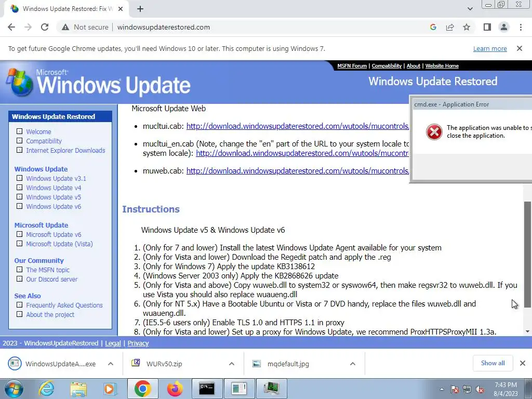Image resolution: width=532 pixels, height=399 pixels.
Task: Select Welcome in the sidebar
Action: (38, 131)
